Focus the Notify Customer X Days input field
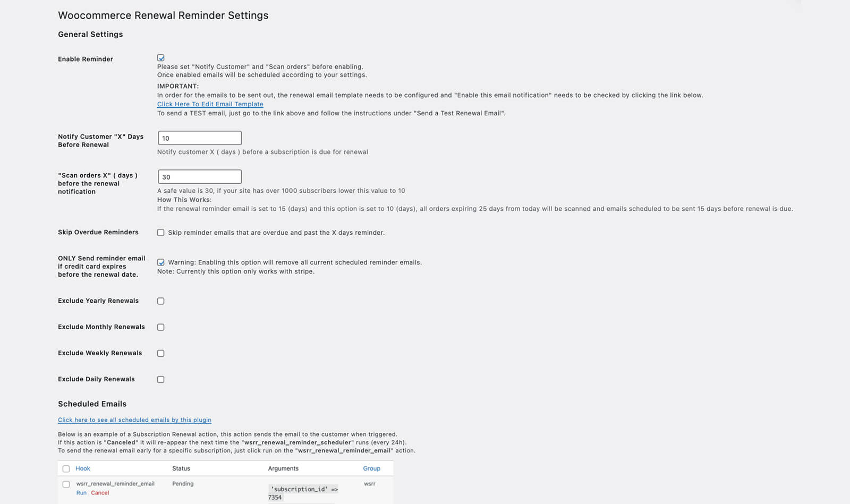Image resolution: width=850 pixels, height=504 pixels. click(200, 138)
